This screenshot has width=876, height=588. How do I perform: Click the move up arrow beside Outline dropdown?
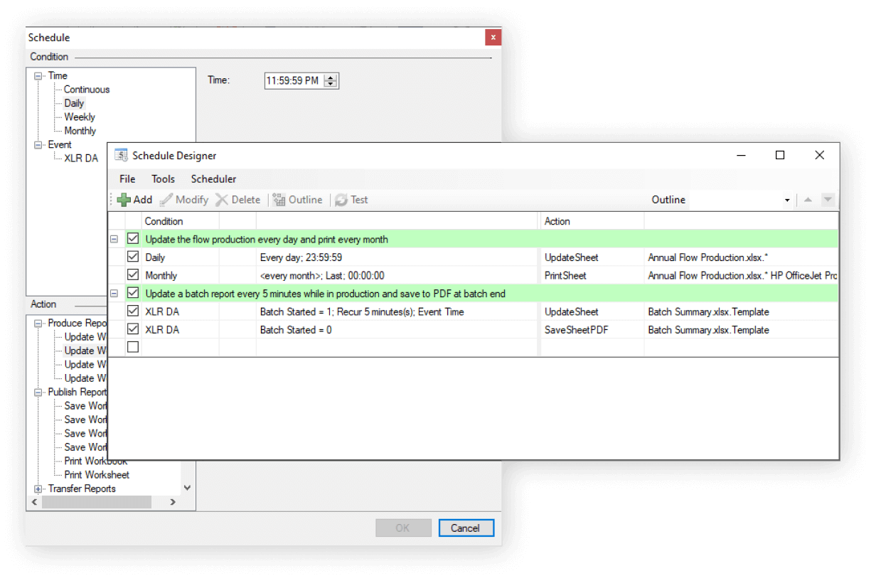click(x=808, y=200)
